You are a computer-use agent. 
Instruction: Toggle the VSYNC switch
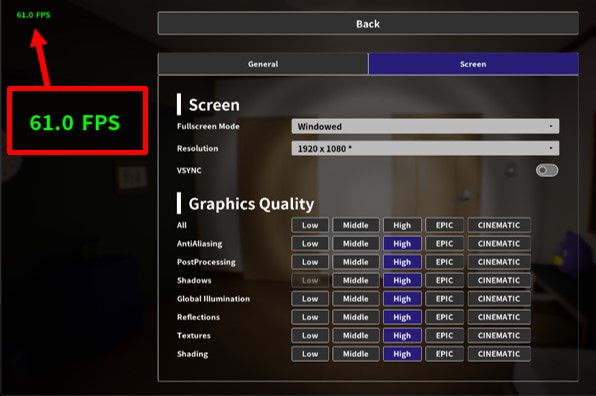[547, 170]
